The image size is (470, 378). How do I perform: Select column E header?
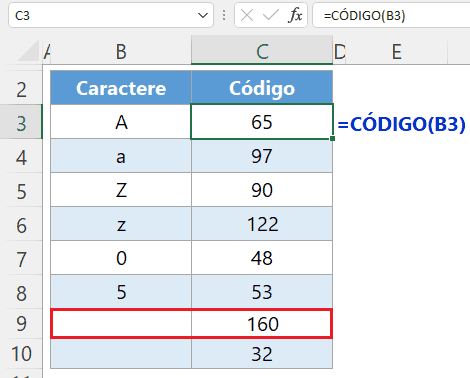point(396,52)
